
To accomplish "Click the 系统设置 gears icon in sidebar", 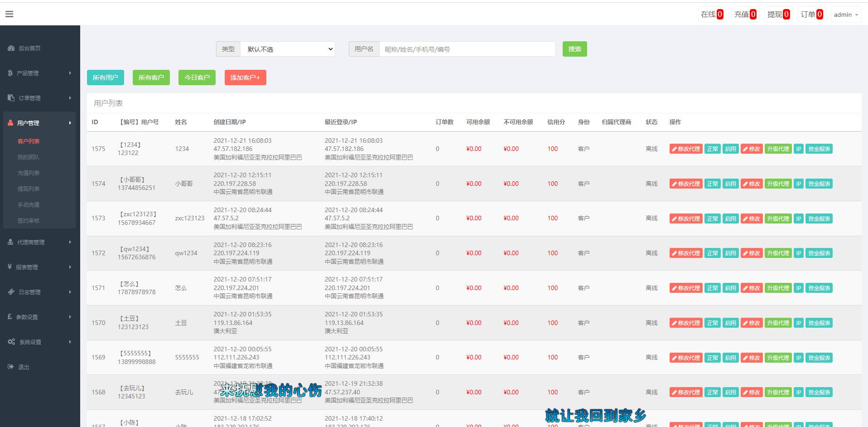I will point(11,342).
